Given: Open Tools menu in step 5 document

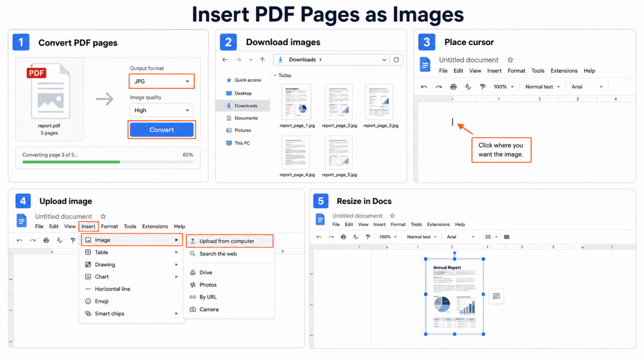Looking at the screenshot, I should pos(416,225).
